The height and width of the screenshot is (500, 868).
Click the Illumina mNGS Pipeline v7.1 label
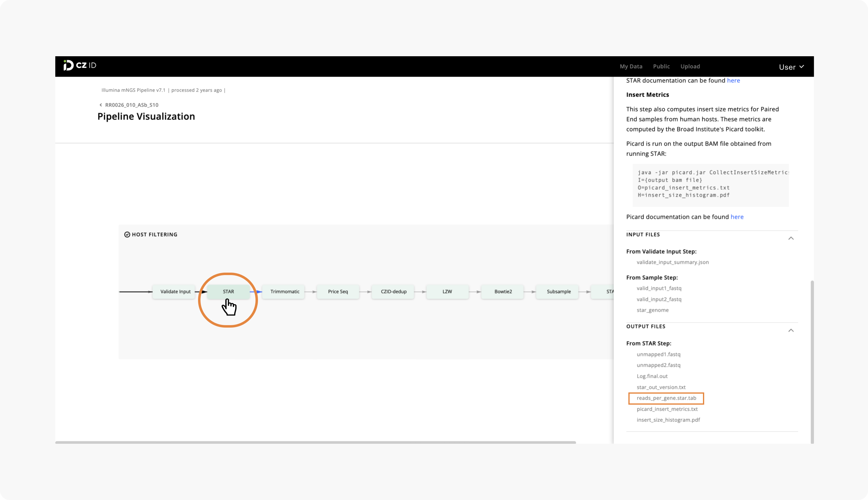(133, 90)
